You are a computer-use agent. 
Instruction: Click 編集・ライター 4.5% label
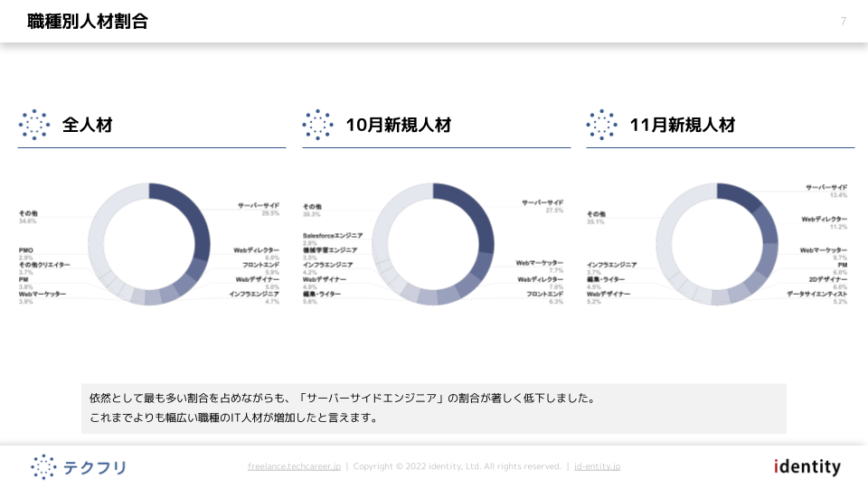[606, 283]
